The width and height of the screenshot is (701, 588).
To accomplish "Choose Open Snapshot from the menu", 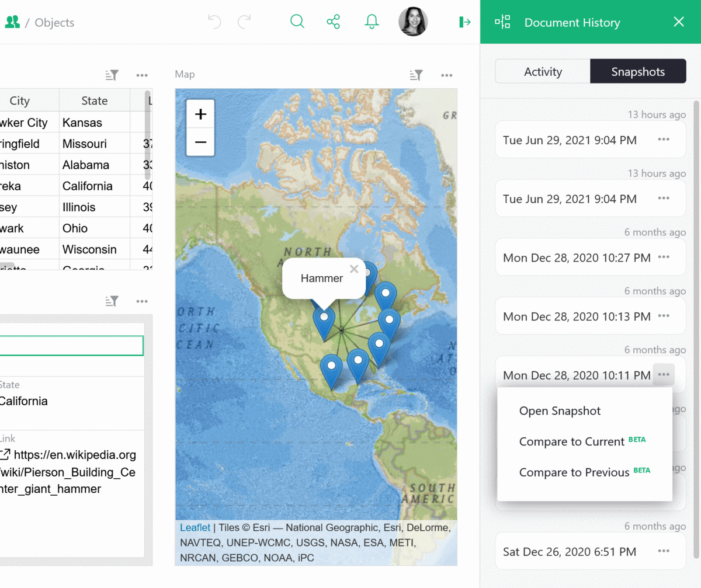I will point(560,411).
